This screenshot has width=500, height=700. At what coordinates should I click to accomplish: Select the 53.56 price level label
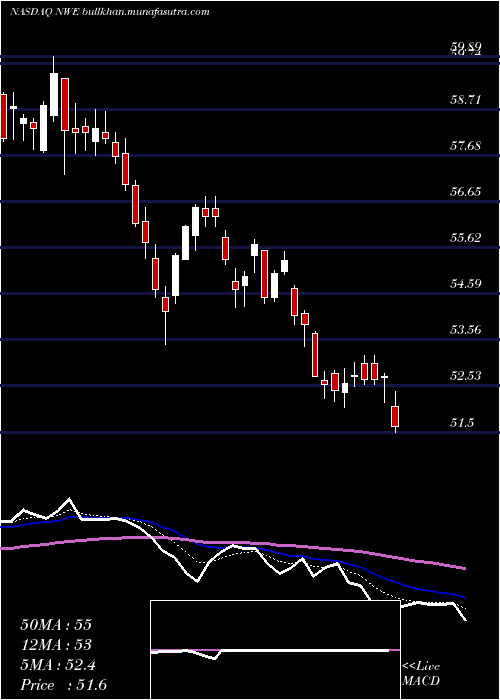pos(465,330)
